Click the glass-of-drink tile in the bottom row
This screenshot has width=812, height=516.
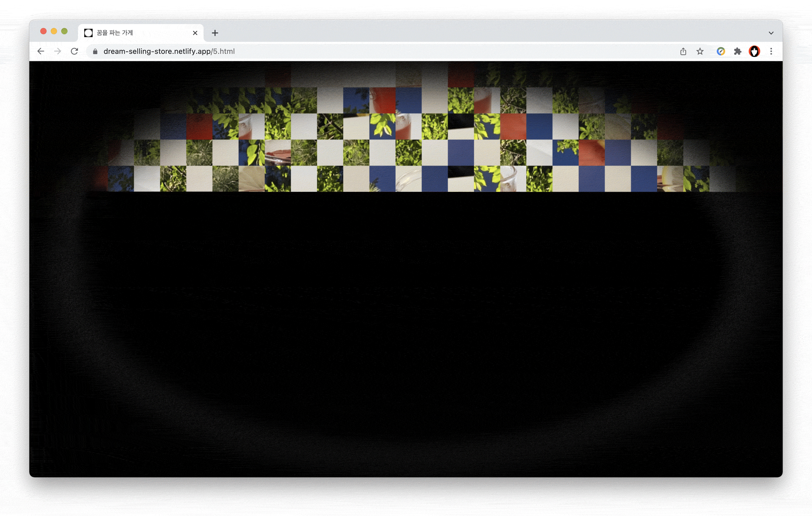(x=513, y=179)
